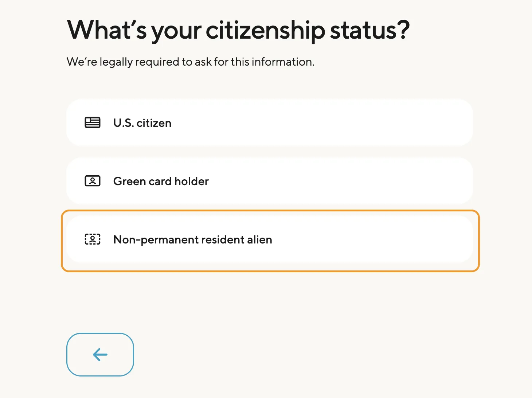
Task: Click the flag icon beside U.S. citizen
Action: [93, 123]
